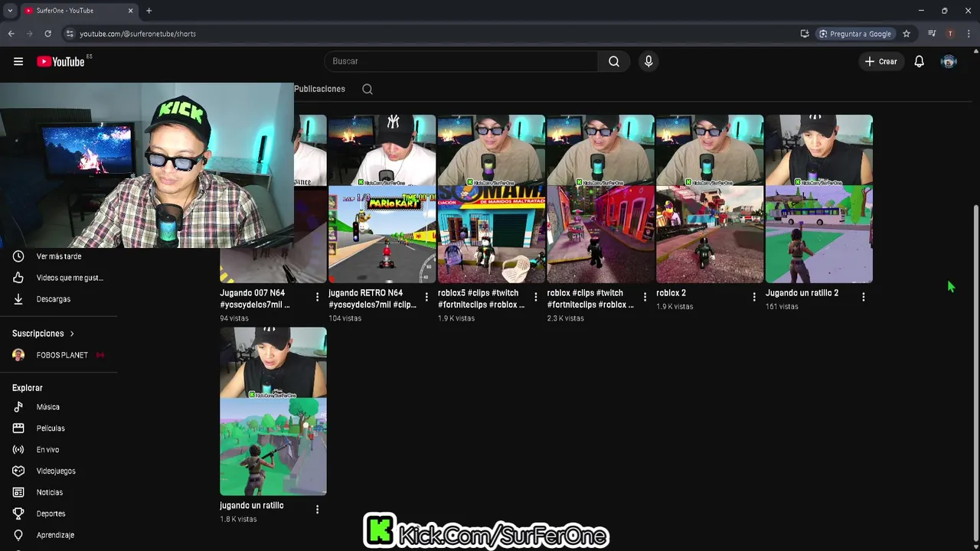This screenshot has width=980, height=551.
Task: Click the address bar URL
Action: (138, 34)
